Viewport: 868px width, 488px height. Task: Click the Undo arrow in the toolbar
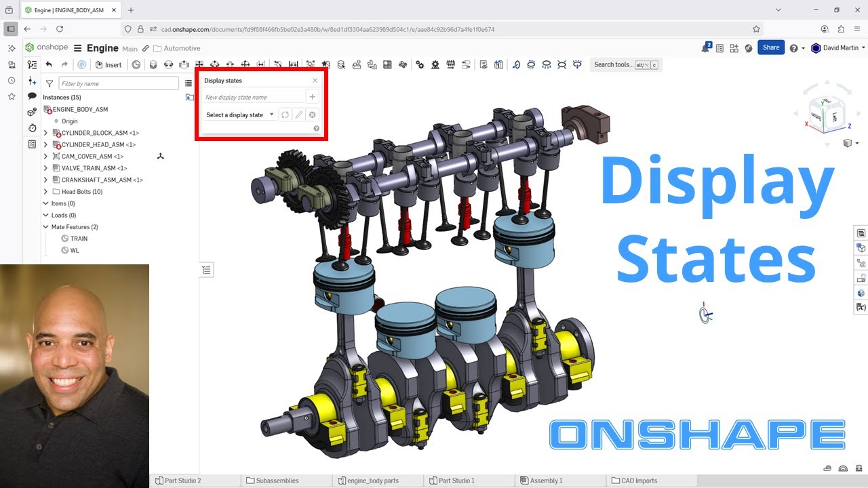coord(49,64)
